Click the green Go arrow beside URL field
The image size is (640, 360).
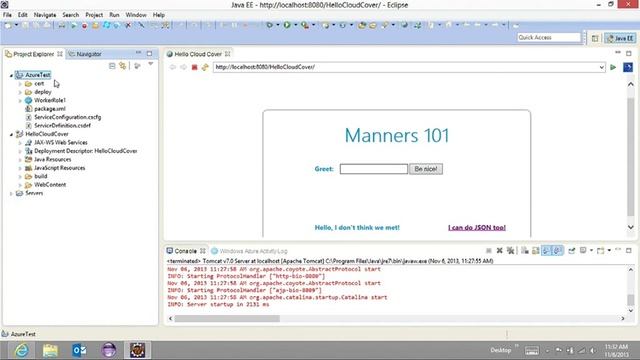[613, 67]
